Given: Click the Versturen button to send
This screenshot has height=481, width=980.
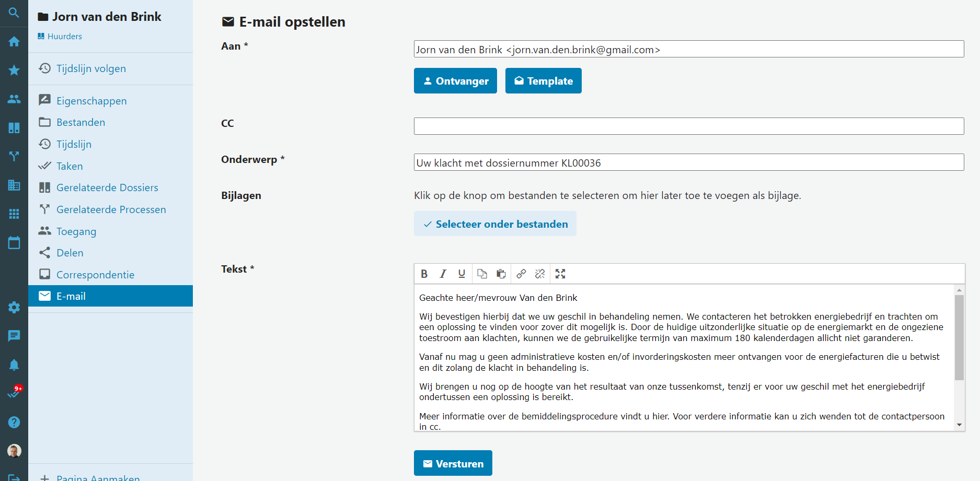Looking at the screenshot, I should [x=453, y=463].
